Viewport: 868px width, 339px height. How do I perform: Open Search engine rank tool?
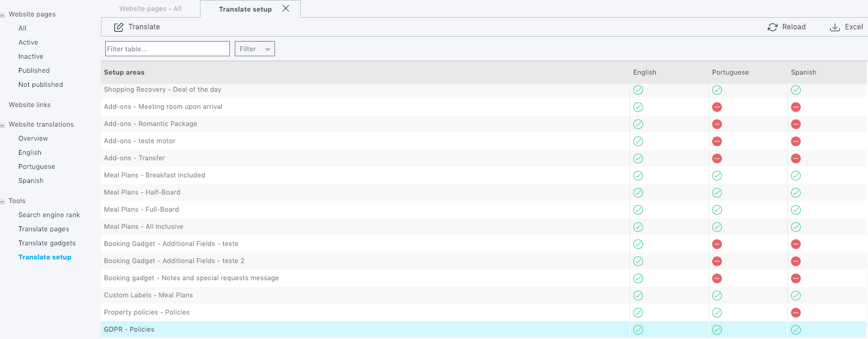(x=49, y=215)
